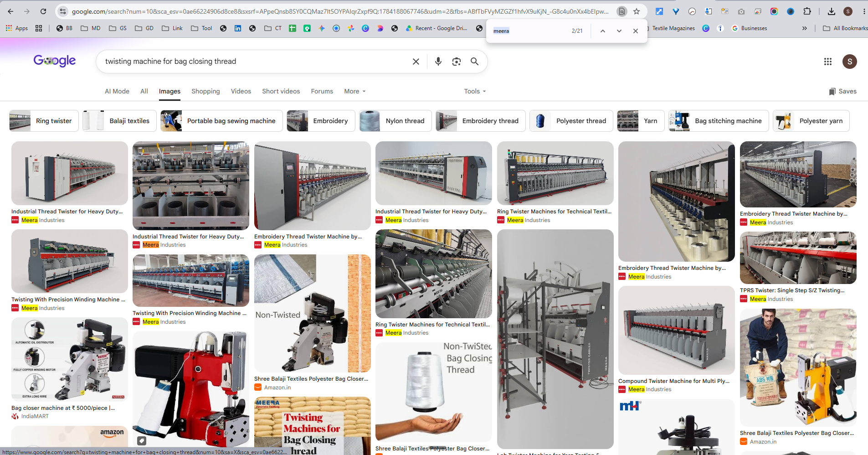The height and width of the screenshot is (455, 868).
Task: Reload the current page
Action: pyautogui.click(x=43, y=11)
